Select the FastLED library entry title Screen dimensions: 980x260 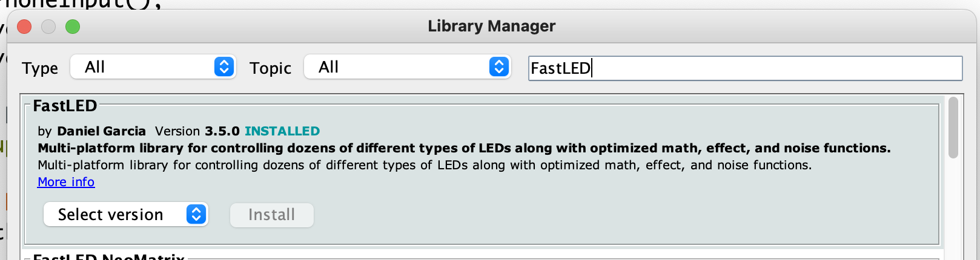click(65, 106)
